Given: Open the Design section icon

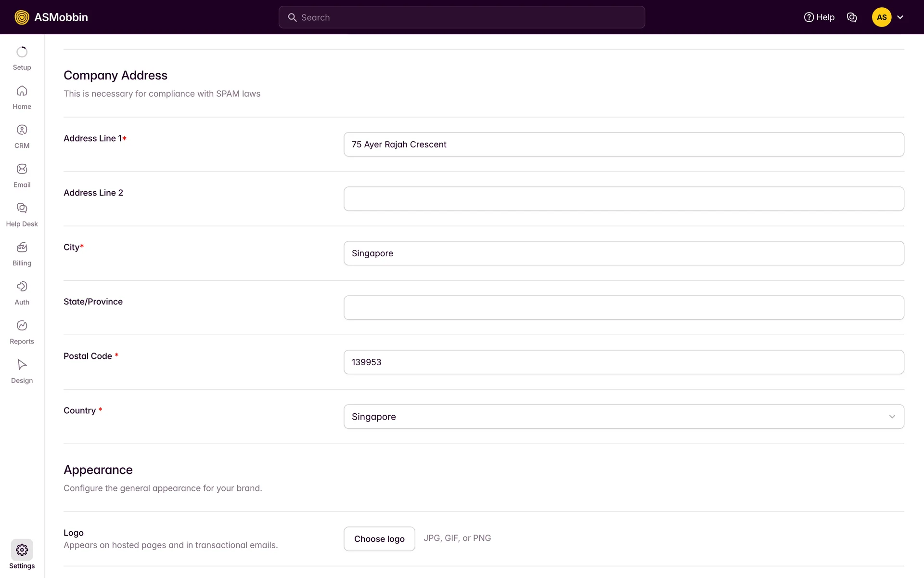Looking at the screenshot, I should [x=22, y=365].
